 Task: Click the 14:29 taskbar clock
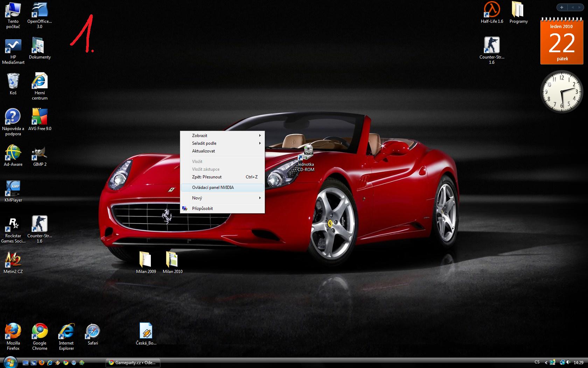click(x=579, y=363)
